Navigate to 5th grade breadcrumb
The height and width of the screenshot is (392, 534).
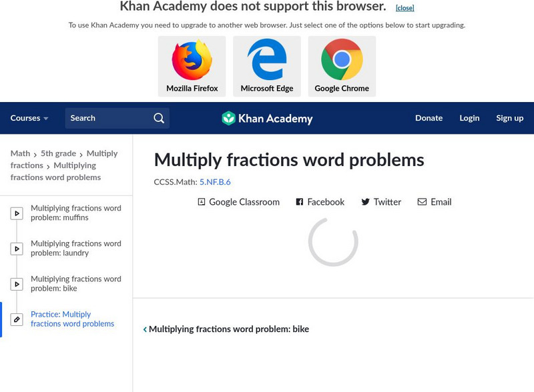click(x=57, y=153)
